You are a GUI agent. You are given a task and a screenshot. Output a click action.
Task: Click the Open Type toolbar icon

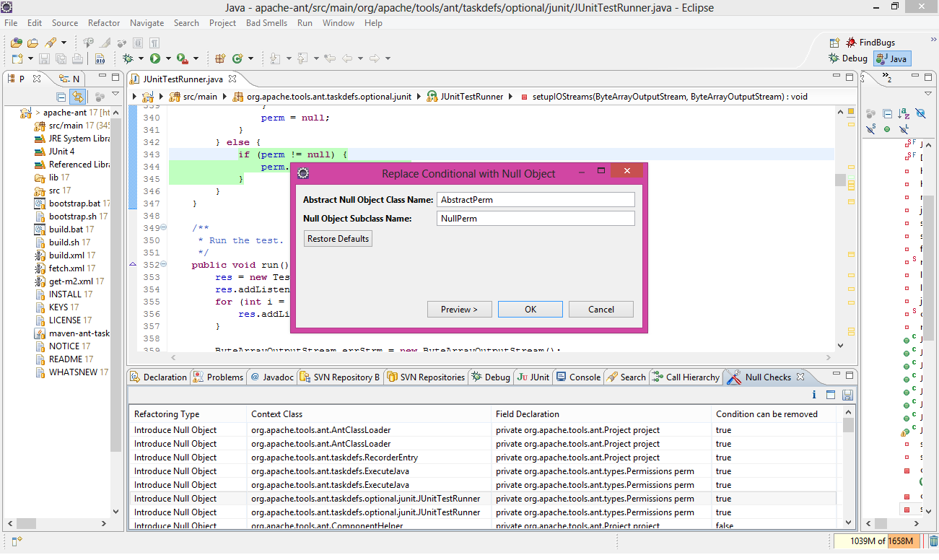17,43
